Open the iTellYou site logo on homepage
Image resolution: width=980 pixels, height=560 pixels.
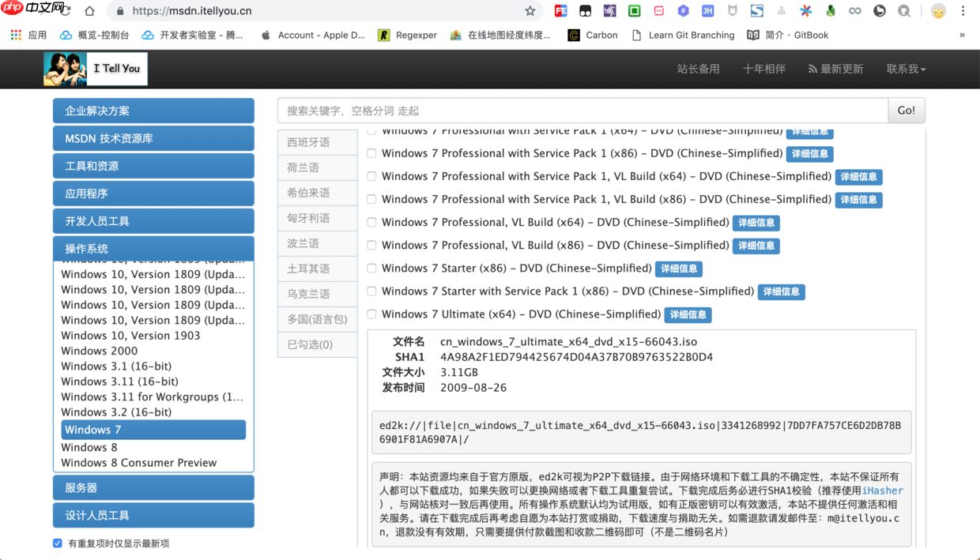[95, 69]
